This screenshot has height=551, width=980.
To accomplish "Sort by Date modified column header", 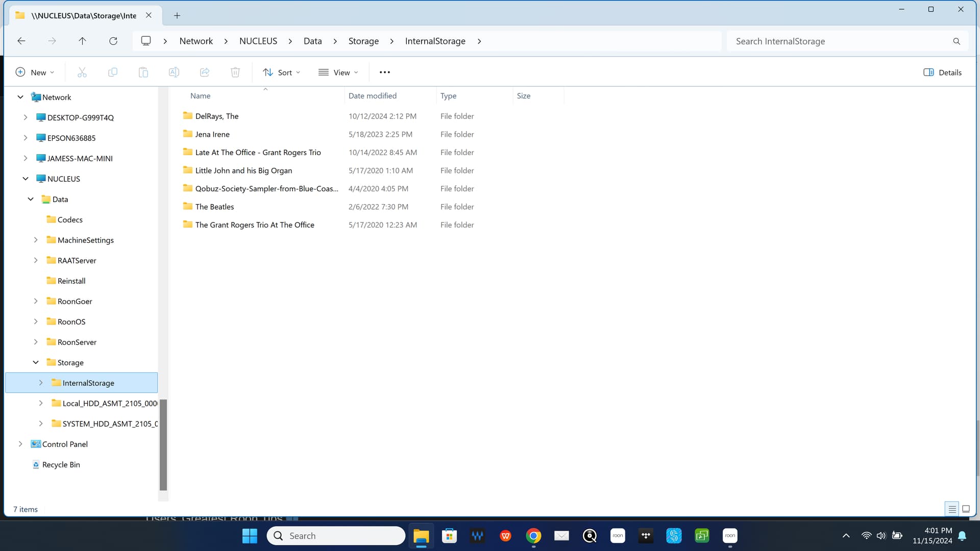I will click(x=391, y=95).
